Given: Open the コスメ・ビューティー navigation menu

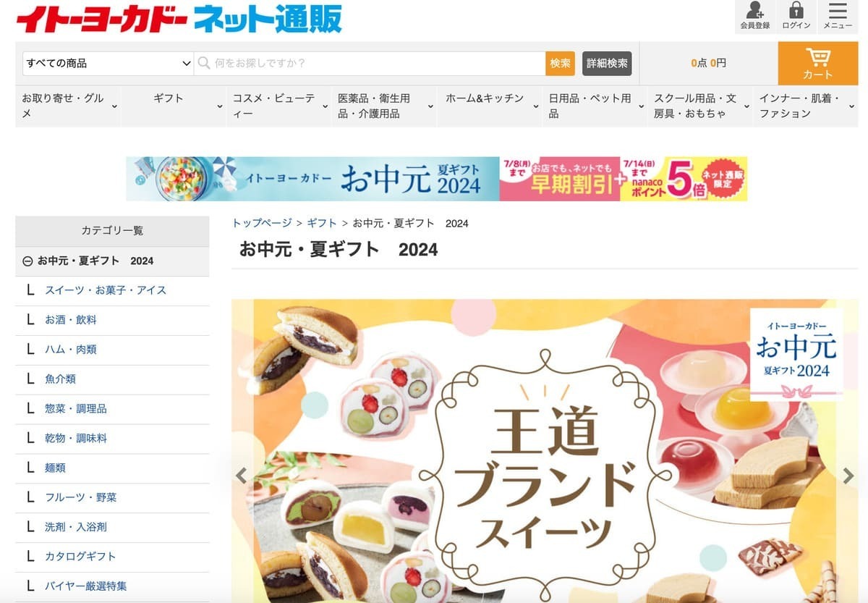Looking at the screenshot, I should (279, 106).
